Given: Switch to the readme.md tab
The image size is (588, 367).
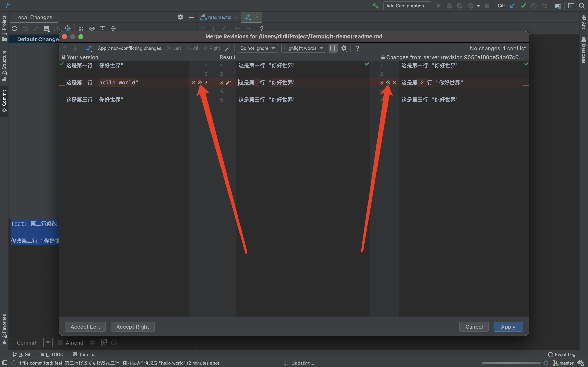Looking at the screenshot, I should point(219,17).
